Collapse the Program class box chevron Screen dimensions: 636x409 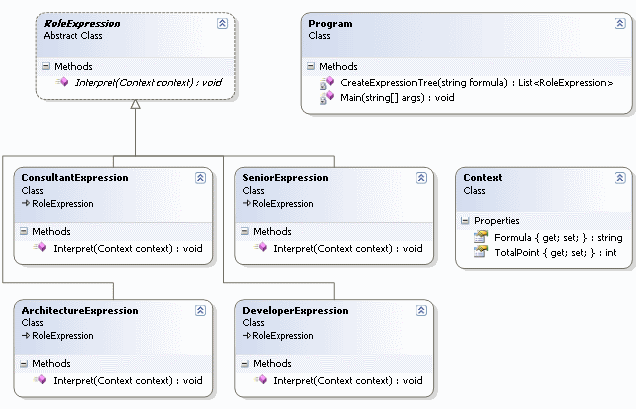coord(619,23)
